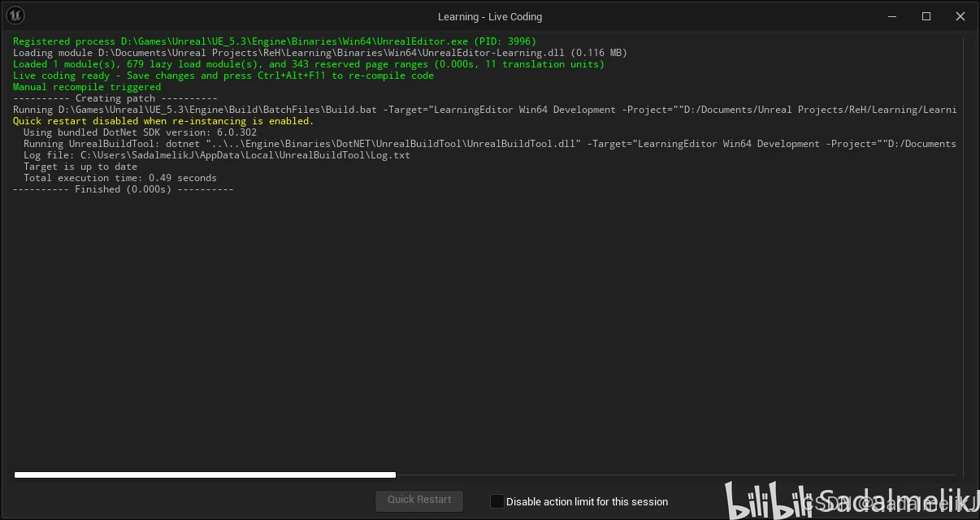Minimize the Live Coding window
This screenshot has width=980, height=520.
pyautogui.click(x=892, y=16)
